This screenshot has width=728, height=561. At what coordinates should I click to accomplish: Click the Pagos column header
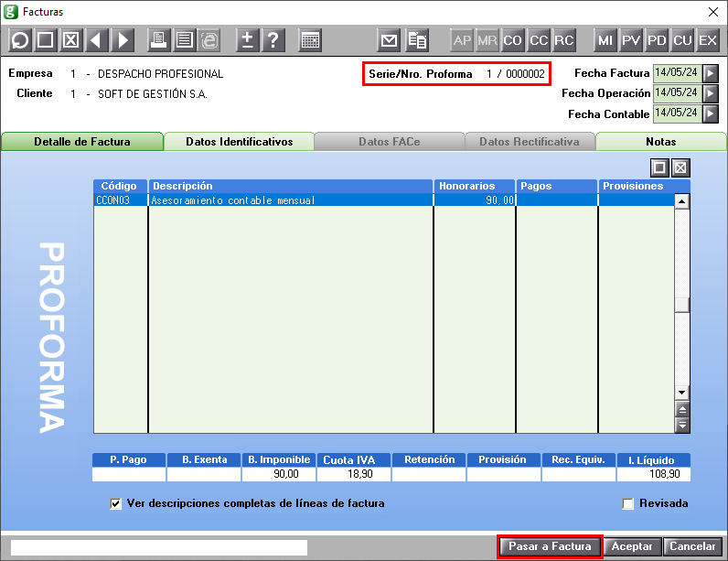point(557,186)
